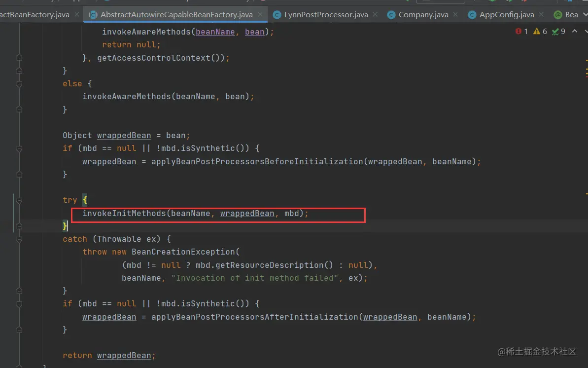588x368 pixels.
Task: Toggle fold end marker after applyBeanPostProcessorsBeforeInitialization block
Action: tap(19, 175)
